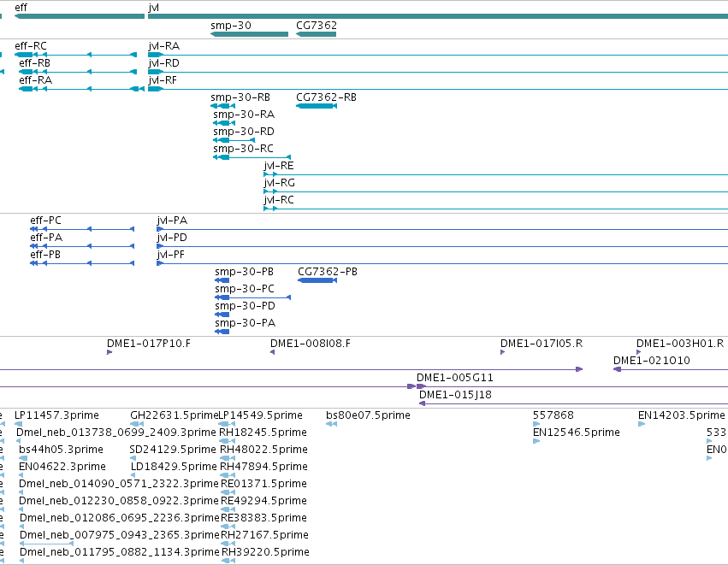Viewport: 728px width, 565px height.
Task: Select the smp-30-PD protein label
Action: click(x=245, y=306)
